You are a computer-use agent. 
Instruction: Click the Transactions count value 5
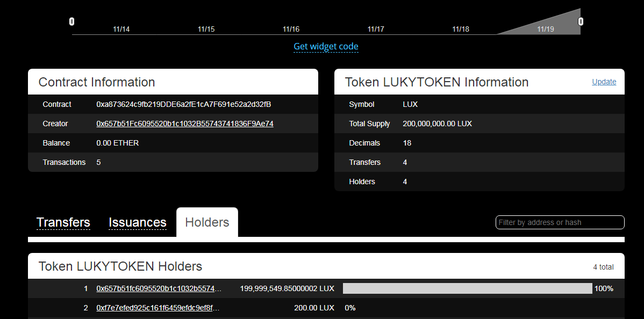coord(98,162)
